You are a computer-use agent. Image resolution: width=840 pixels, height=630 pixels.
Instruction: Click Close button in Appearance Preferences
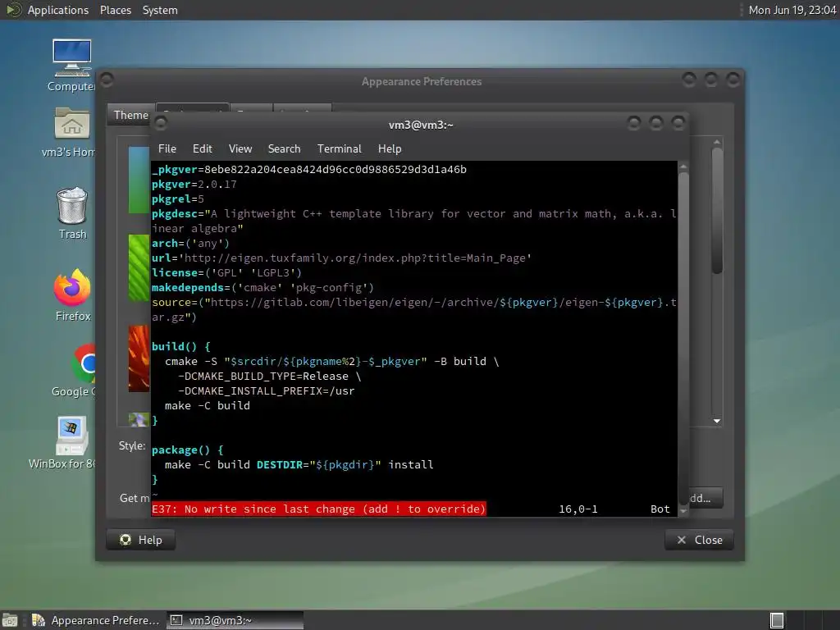click(x=699, y=540)
